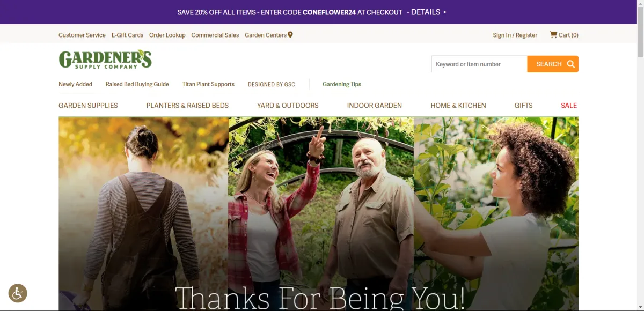This screenshot has height=311, width=644.
Task: Open the Gardening Tips link
Action: 342,84
